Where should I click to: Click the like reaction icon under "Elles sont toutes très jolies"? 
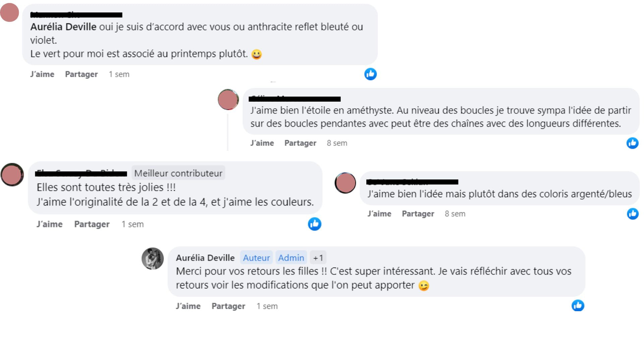click(x=314, y=224)
